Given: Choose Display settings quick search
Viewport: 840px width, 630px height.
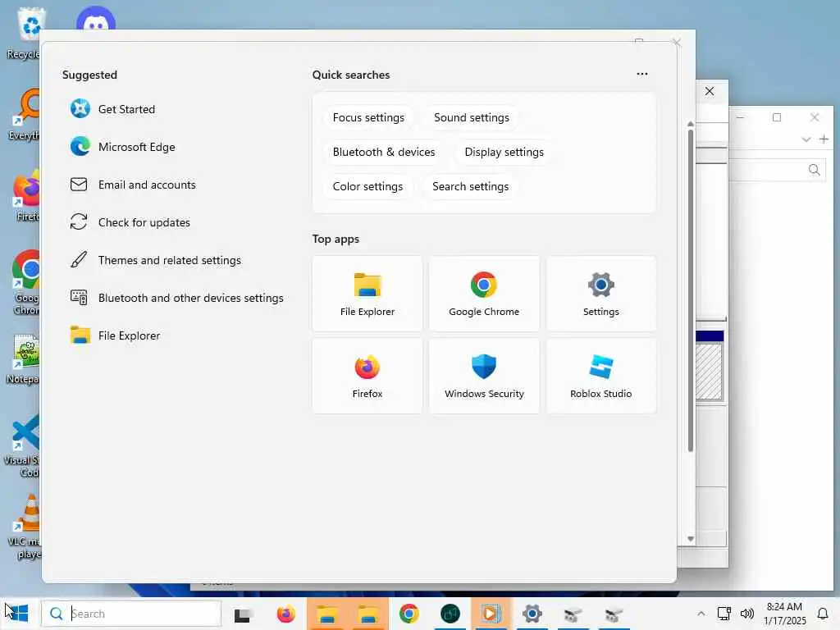Looking at the screenshot, I should (x=504, y=152).
